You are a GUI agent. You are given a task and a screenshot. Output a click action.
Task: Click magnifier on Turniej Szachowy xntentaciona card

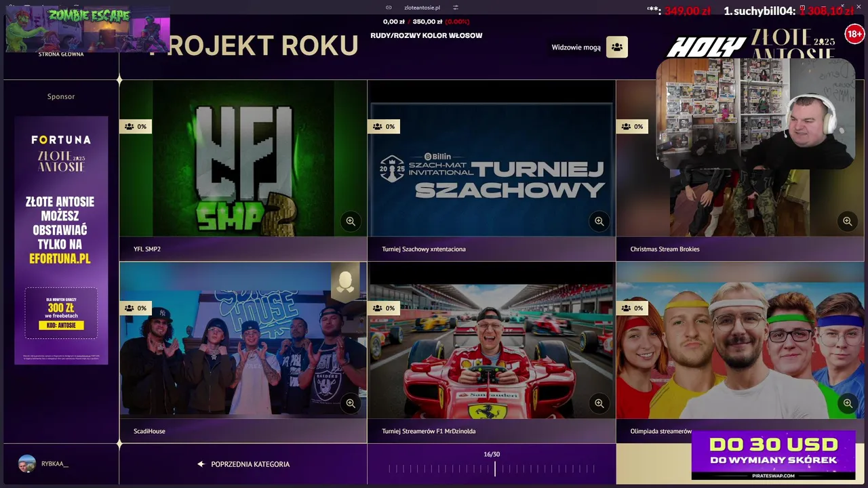tap(599, 221)
